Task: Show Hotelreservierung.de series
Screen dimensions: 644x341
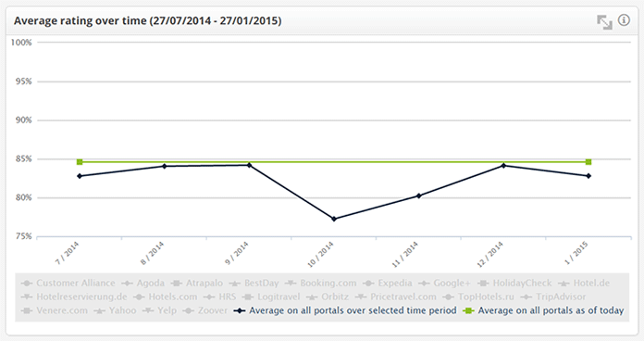Action: pos(74,297)
